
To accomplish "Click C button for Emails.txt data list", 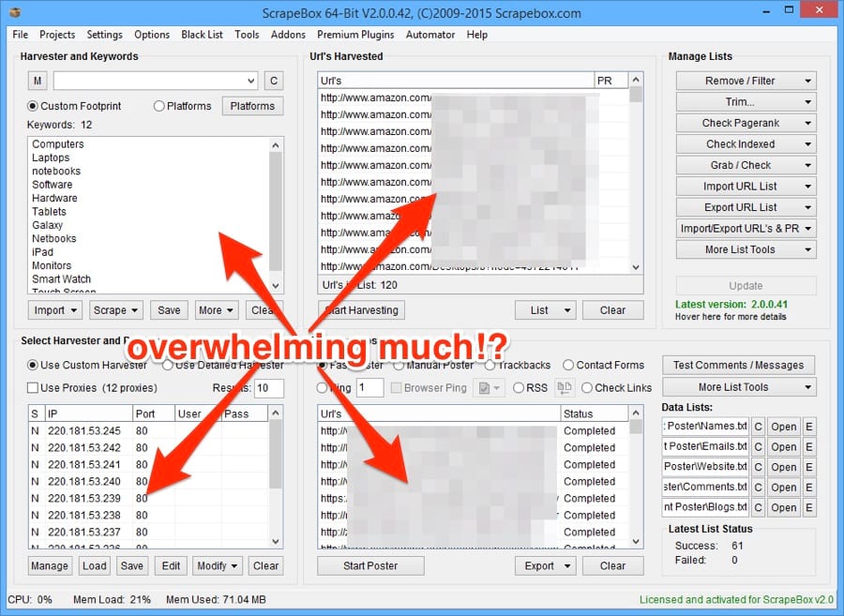I will (x=758, y=447).
